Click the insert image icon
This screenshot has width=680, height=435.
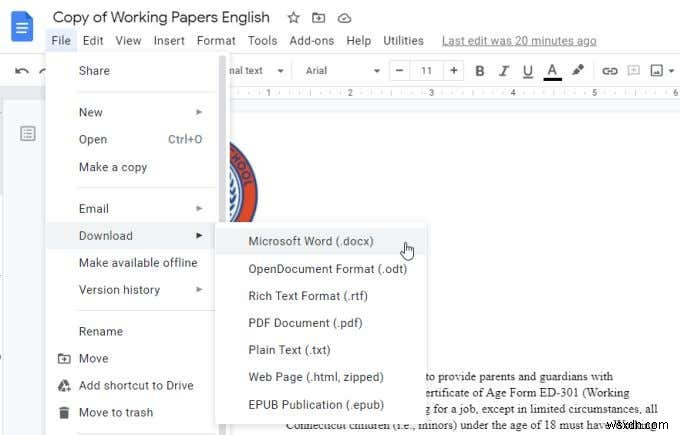[657, 70]
